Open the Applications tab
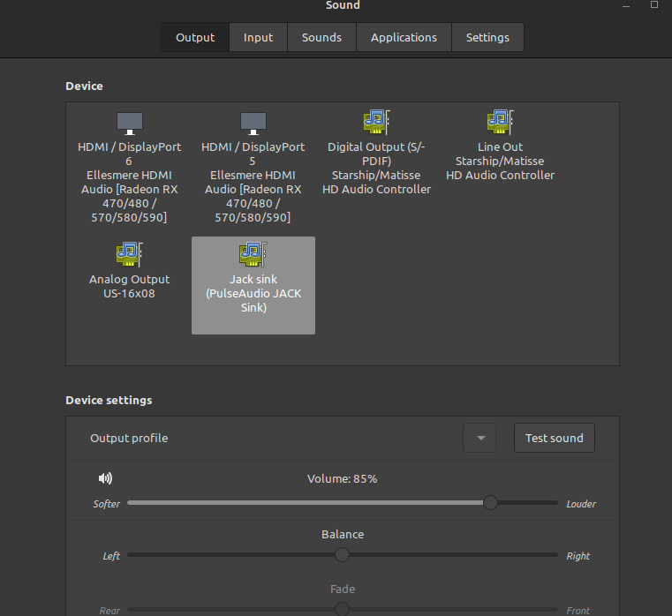Screen dimensions: 672x616 point(404,37)
